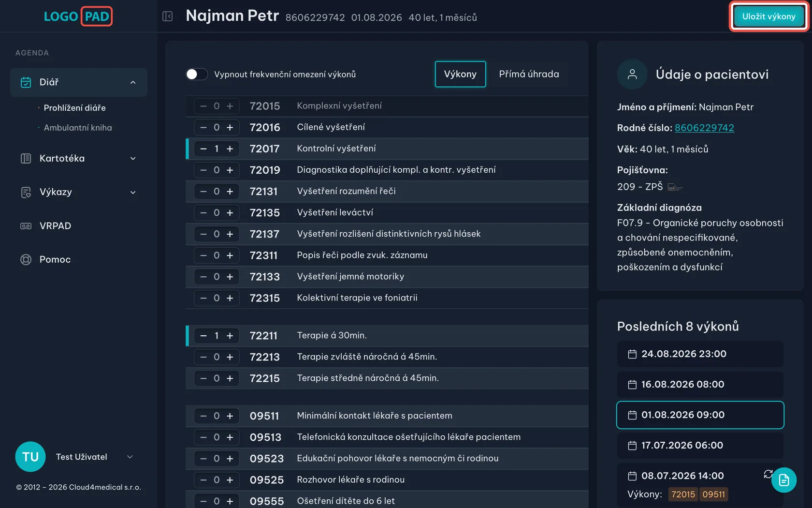Open Ambulantní kniha submenu item
This screenshot has width=812, height=508.
tap(78, 128)
